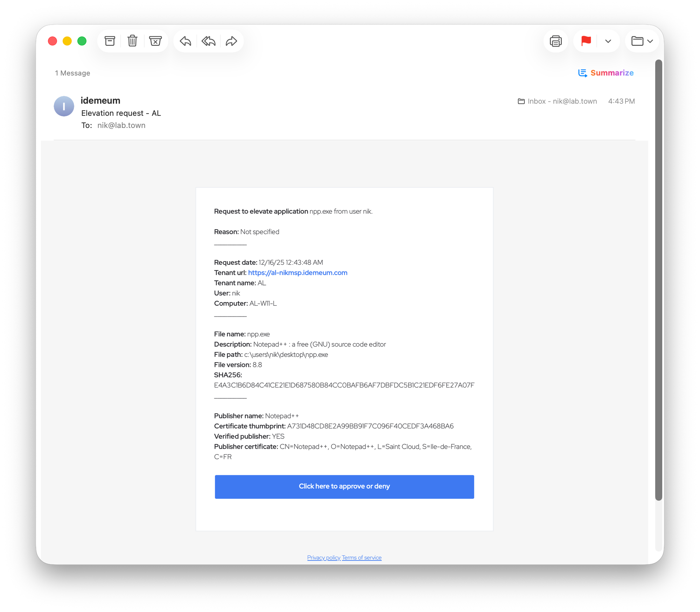Screen dimensions: 700x612
Task: Click the green full-screen window button
Action: coord(82,41)
